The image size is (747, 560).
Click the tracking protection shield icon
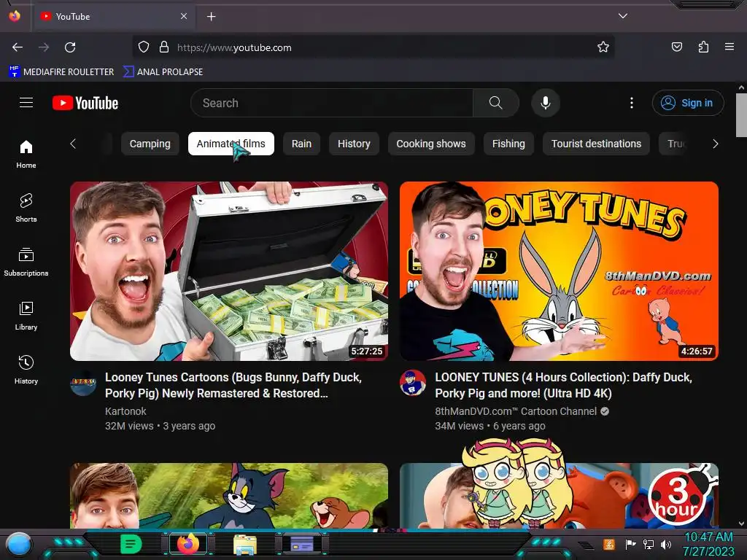pyautogui.click(x=144, y=47)
